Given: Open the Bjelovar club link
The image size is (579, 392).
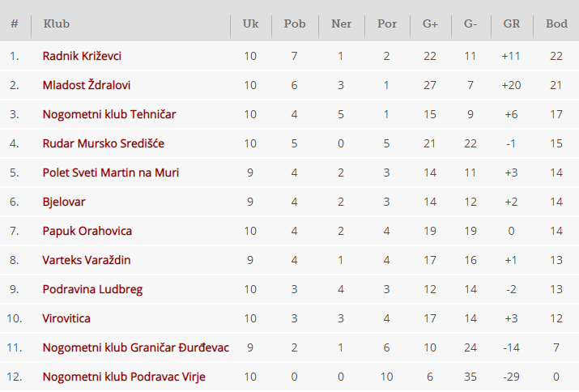Looking at the screenshot, I should pos(63,202).
